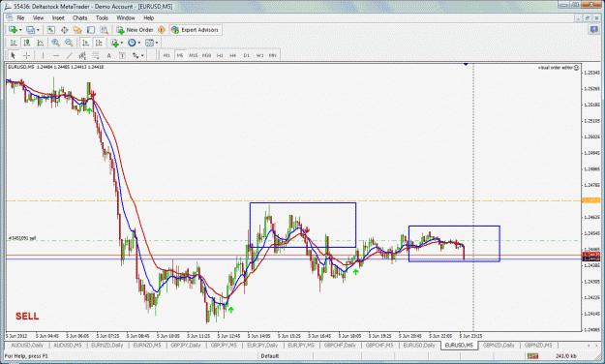The width and height of the screenshot is (605, 364).
Task: Open the Tools menu
Action: coord(102,17)
